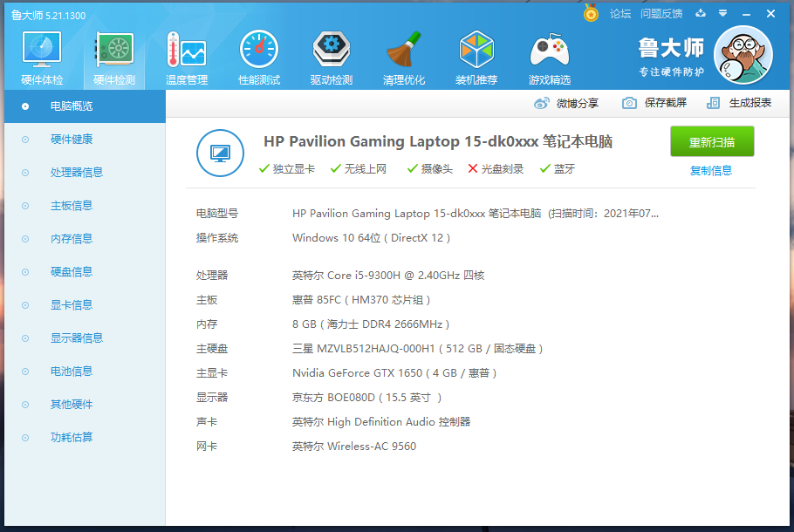794x532 pixels.
Task: Open the 论坛 forum link
Action: click(620, 14)
